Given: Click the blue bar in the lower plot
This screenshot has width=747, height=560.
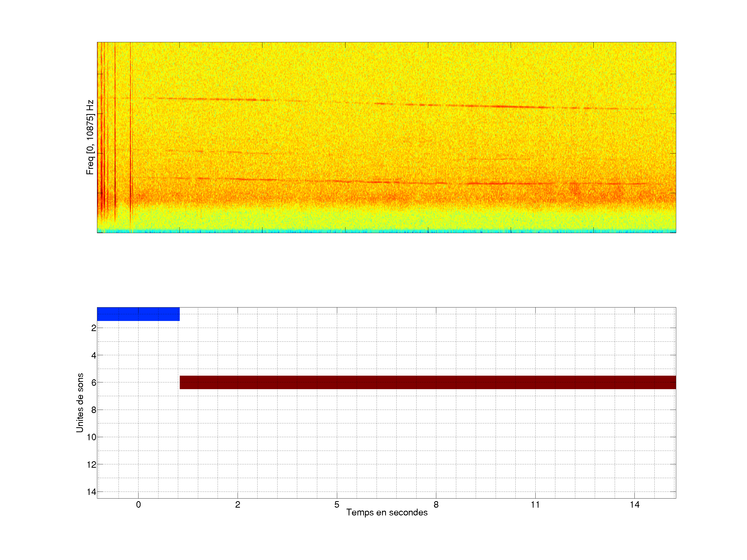Looking at the screenshot, I should point(138,314).
